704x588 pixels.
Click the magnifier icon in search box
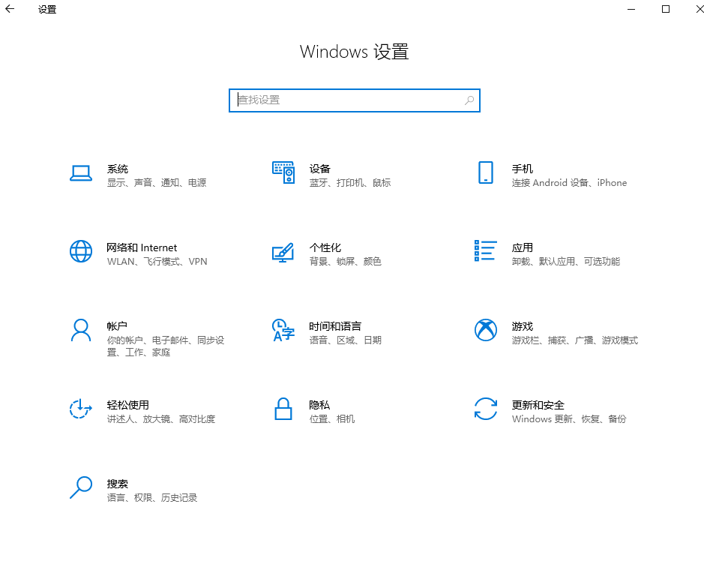pos(469,100)
